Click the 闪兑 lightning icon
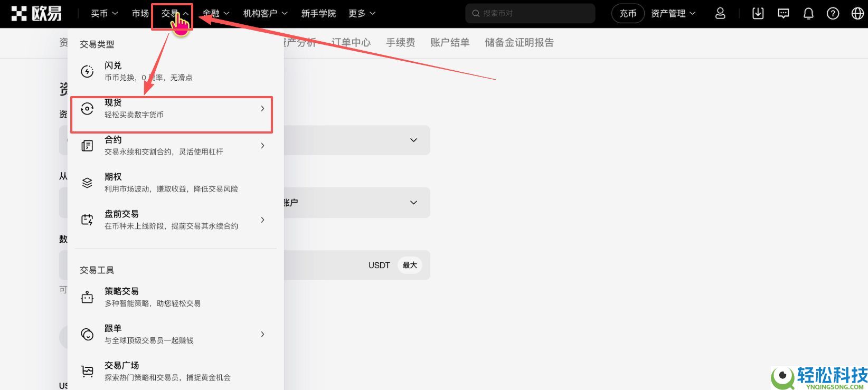Screen dimensions: 868x390 [87, 71]
